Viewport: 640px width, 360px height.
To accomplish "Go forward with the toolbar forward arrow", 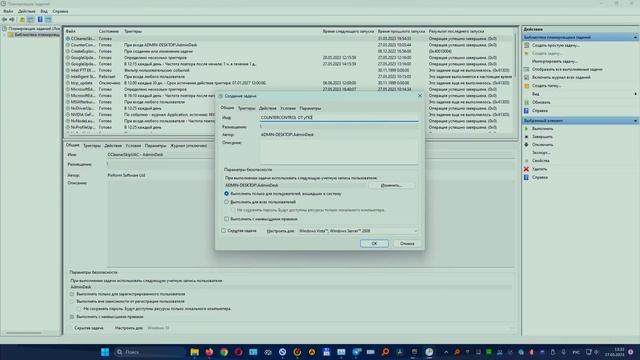I will 12,19.
